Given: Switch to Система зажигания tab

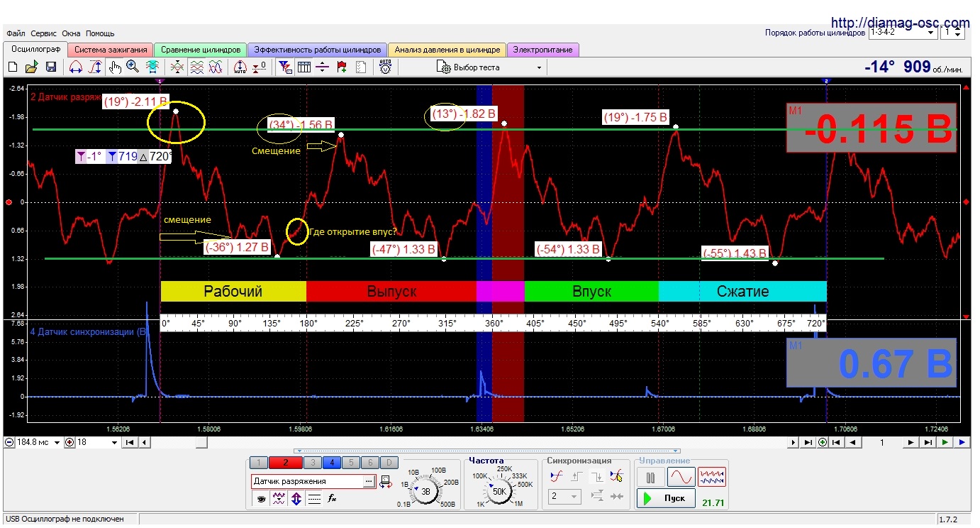Looking at the screenshot, I should (111, 50).
